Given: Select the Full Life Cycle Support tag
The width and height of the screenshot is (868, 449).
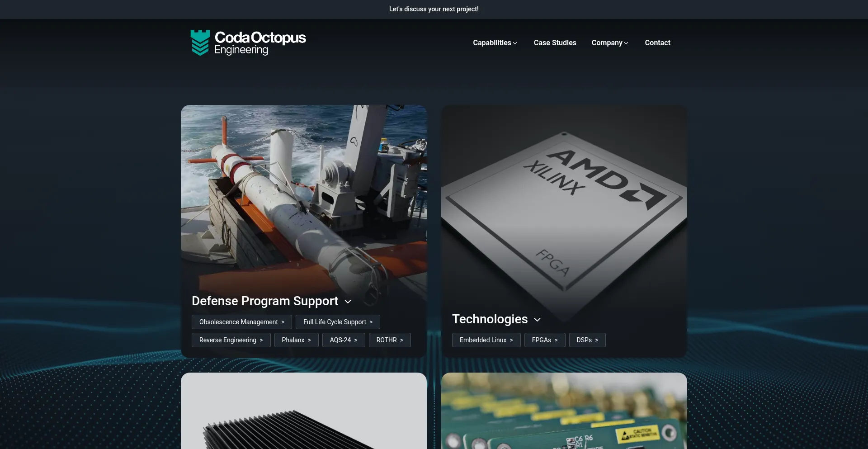Looking at the screenshot, I should coord(337,322).
